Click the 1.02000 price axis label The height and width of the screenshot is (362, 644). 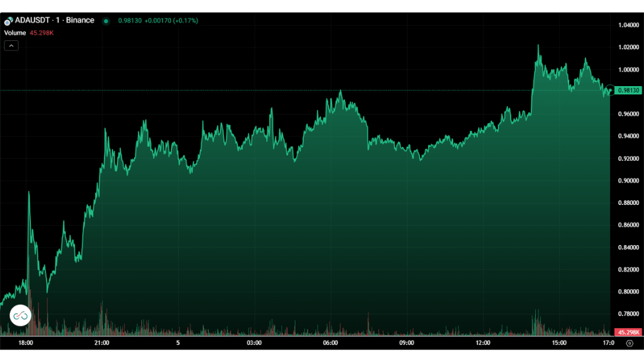628,47
